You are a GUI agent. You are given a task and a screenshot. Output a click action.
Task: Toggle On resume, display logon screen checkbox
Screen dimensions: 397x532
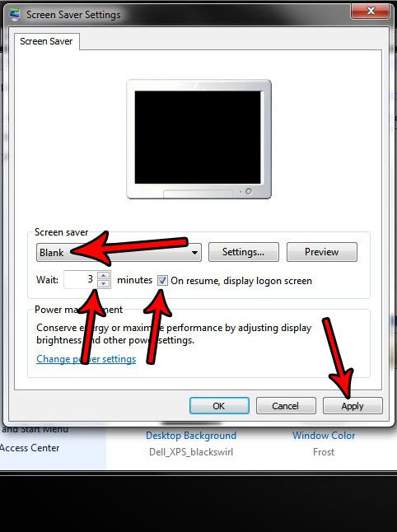pyautogui.click(x=162, y=281)
